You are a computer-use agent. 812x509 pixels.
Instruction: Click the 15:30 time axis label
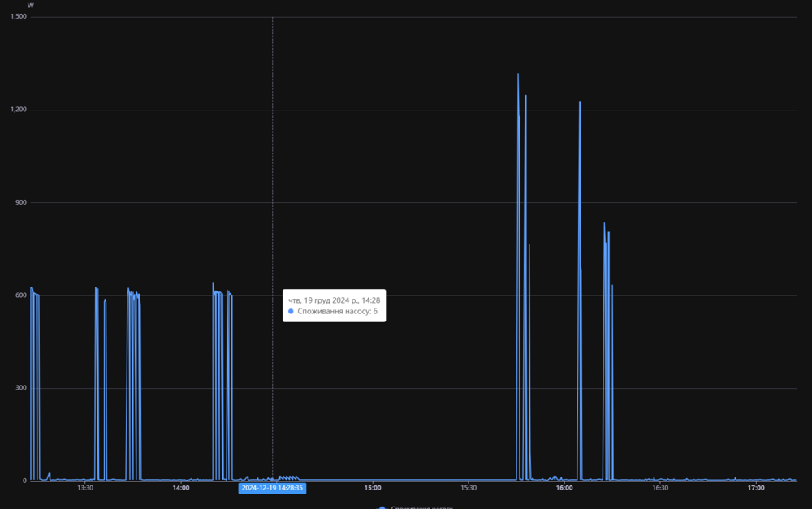[x=469, y=488]
